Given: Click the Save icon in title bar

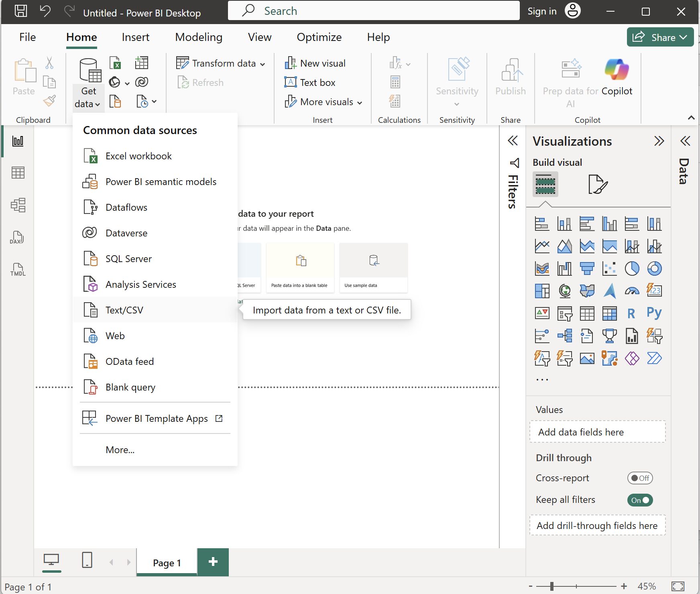Looking at the screenshot, I should 20,11.
